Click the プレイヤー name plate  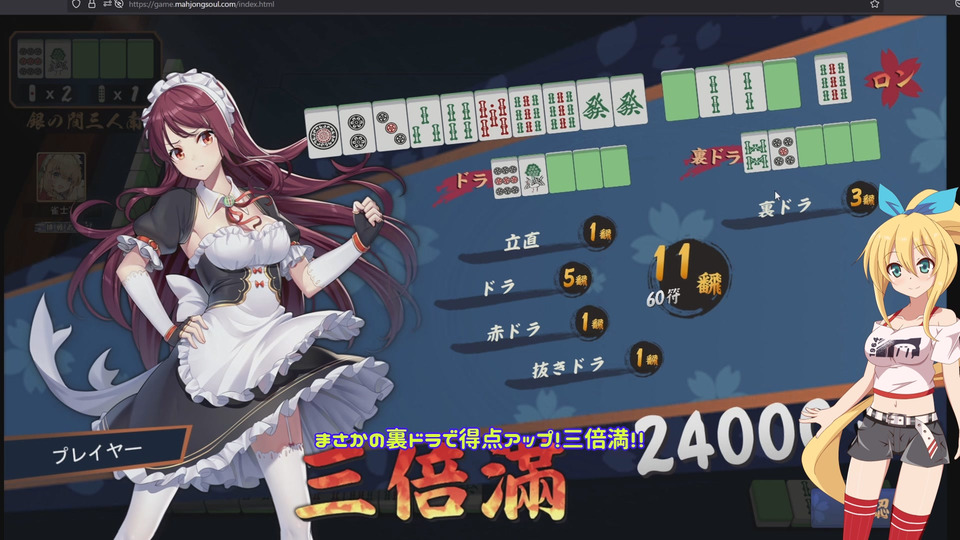(97, 454)
